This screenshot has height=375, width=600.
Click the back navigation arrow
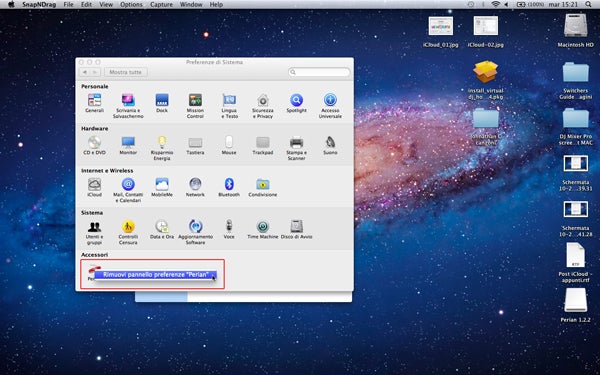click(85, 72)
